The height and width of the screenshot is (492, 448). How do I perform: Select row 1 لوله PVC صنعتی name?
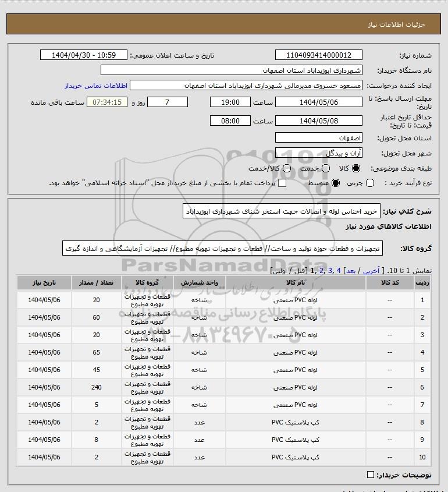(x=296, y=300)
